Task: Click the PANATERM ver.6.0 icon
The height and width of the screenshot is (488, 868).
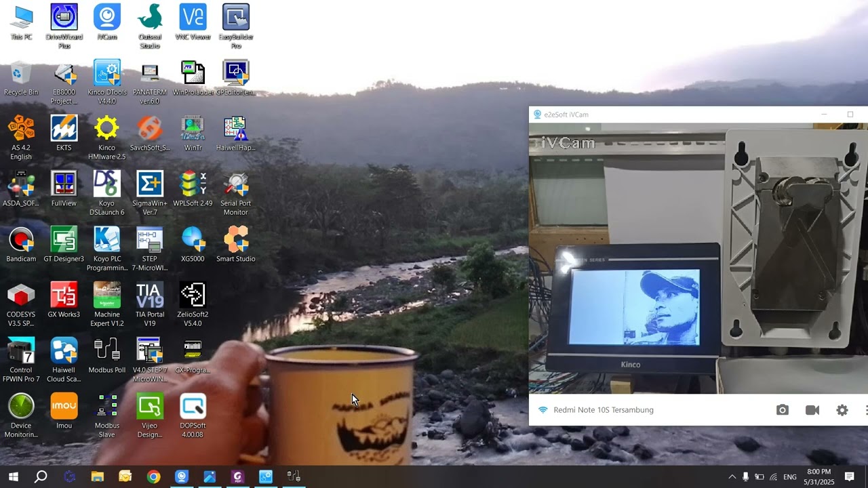Action: click(150, 83)
